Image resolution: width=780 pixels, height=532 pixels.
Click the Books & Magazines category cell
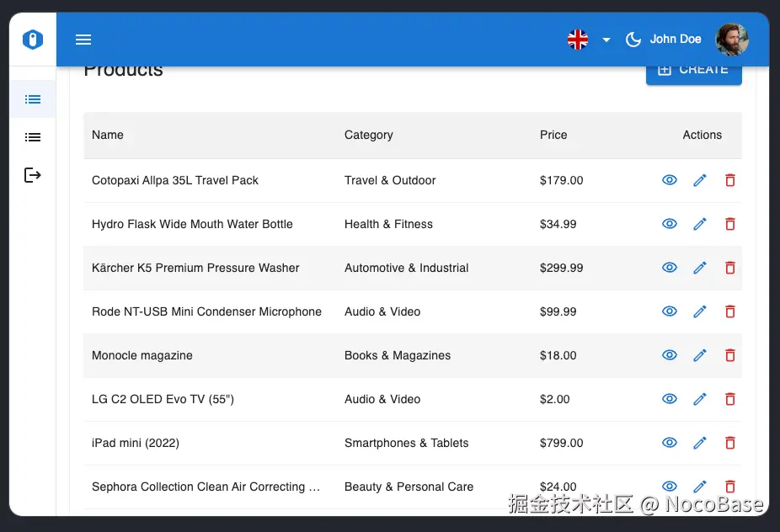coord(398,355)
